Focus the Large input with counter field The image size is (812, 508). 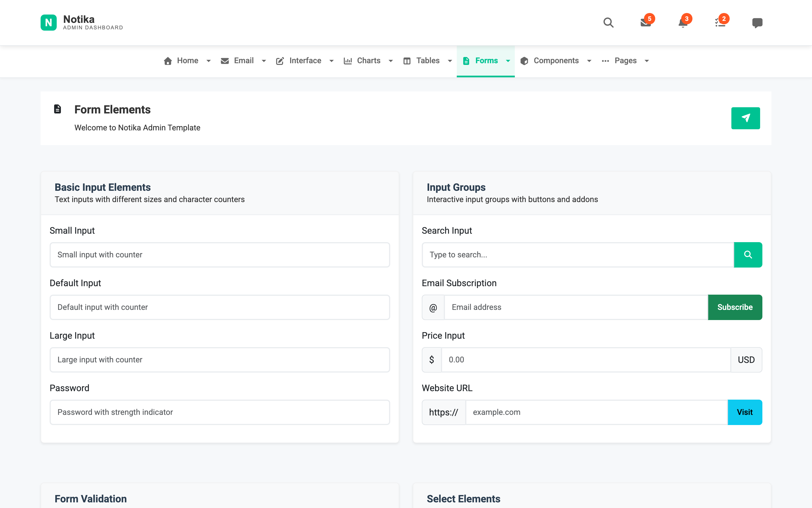(220, 360)
